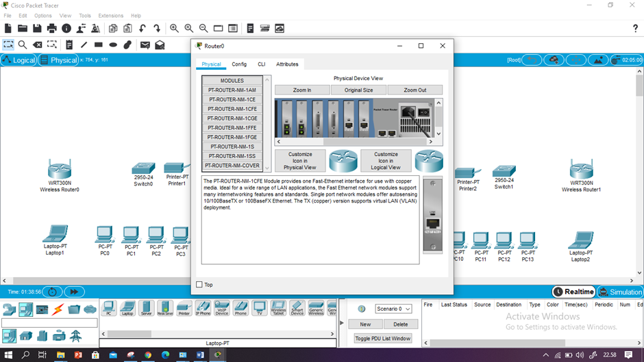Select the Place Note tool
This screenshot has width=644, height=362.
pos(69,44)
